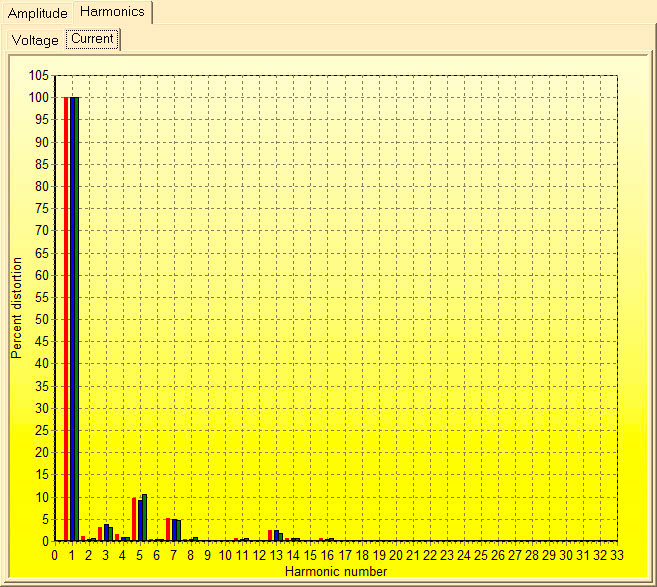
Task: Click the blue bar at harmonic 1
Action: click(x=72, y=319)
